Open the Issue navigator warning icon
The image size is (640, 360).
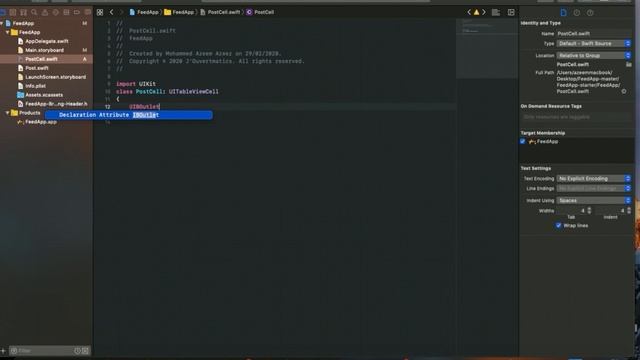tap(45, 13)
